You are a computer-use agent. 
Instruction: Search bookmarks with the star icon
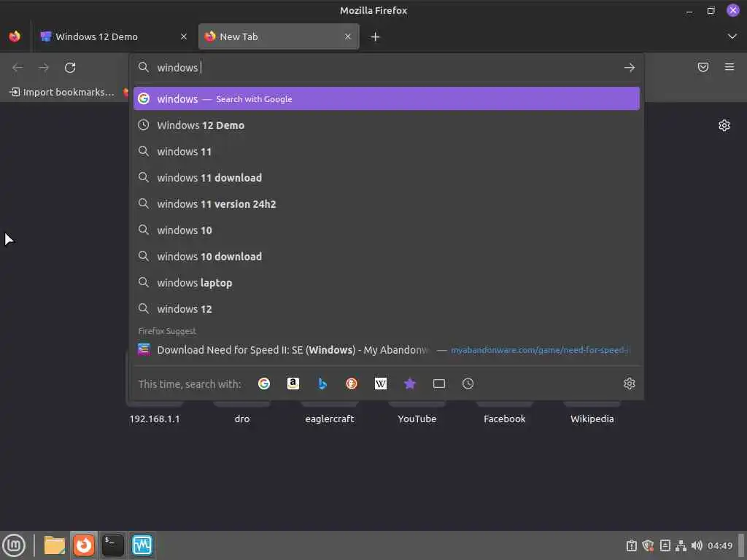point(410,384)
